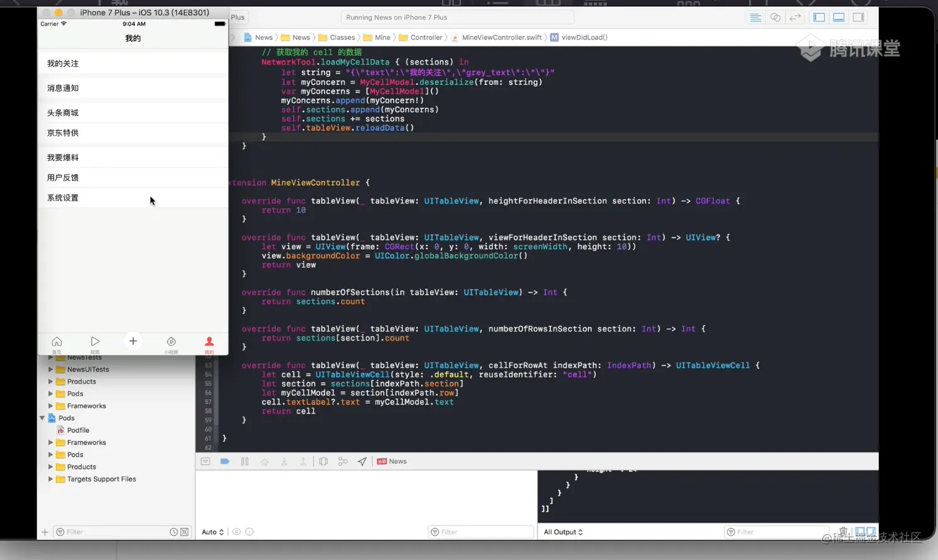This screenshot has width=938, height=560.
Task: Tap the plus button in simulator tab bar
Action: pos(133,342)
